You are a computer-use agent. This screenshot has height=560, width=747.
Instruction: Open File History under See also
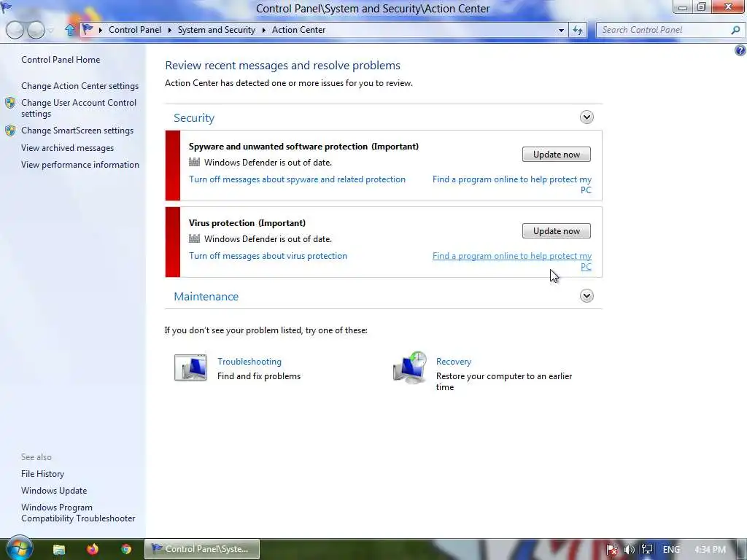(x=42, y=474)
